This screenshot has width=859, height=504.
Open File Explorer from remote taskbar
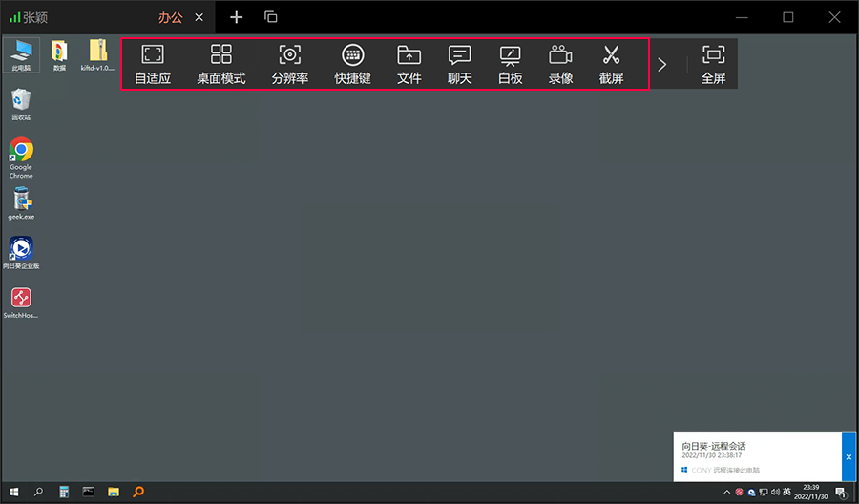coord(114,492)
